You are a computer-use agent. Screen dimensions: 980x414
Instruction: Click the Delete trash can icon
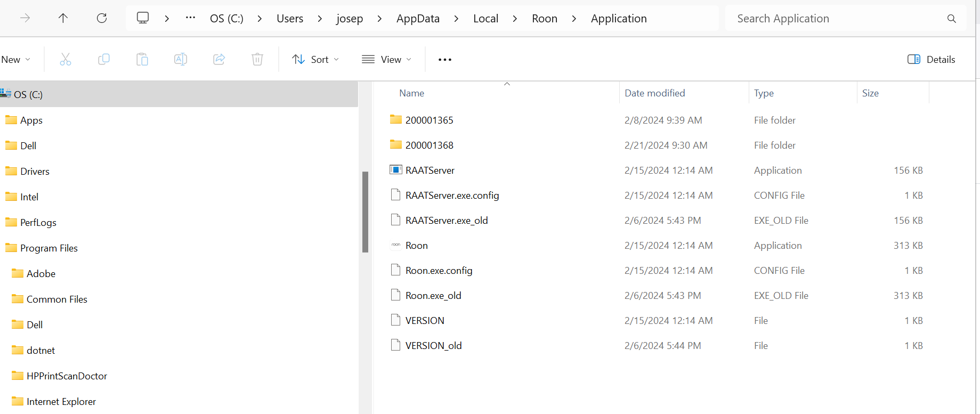point(257,59)
